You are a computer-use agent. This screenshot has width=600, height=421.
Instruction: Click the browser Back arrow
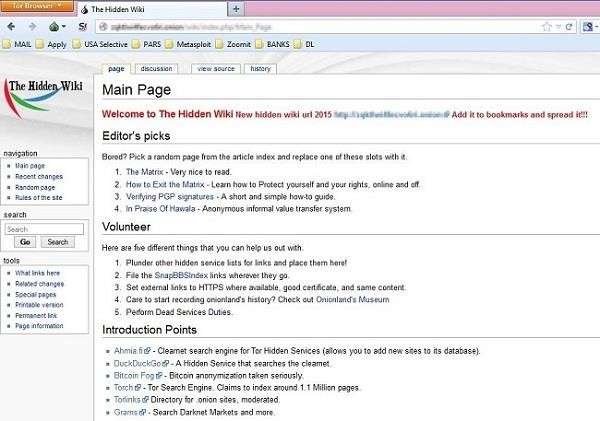coord(11,26)
